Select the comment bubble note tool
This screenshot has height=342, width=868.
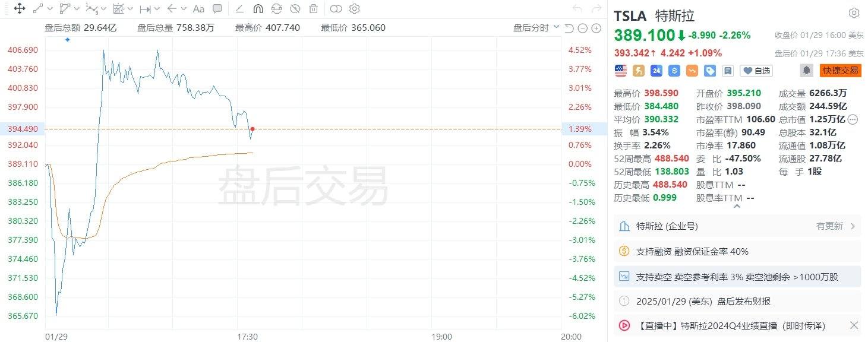point(217,9)
